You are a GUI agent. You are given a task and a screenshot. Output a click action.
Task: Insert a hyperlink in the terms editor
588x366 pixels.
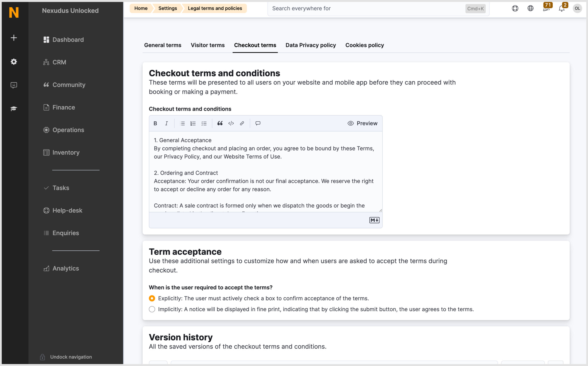click(x=242, y=123)
